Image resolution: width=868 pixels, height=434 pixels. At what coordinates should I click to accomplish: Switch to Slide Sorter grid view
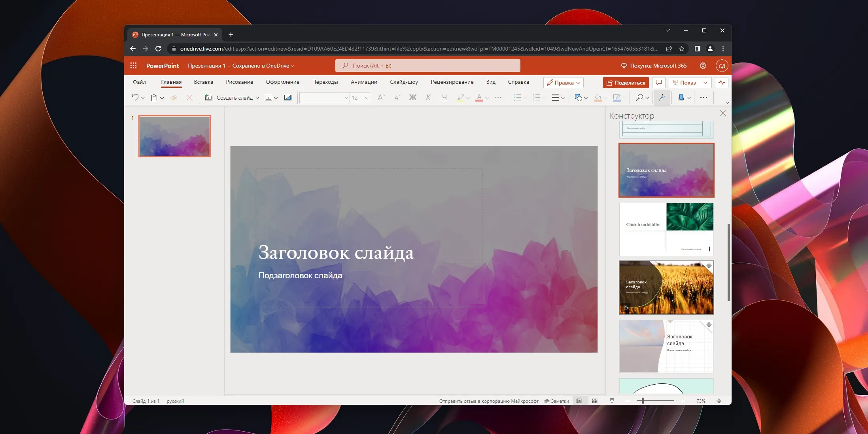[x=595, y=401]
